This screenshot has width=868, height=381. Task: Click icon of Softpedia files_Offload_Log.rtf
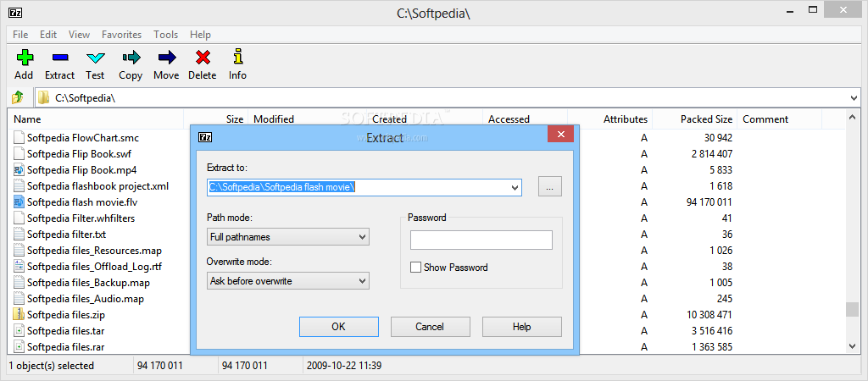(x=19, y=267)
